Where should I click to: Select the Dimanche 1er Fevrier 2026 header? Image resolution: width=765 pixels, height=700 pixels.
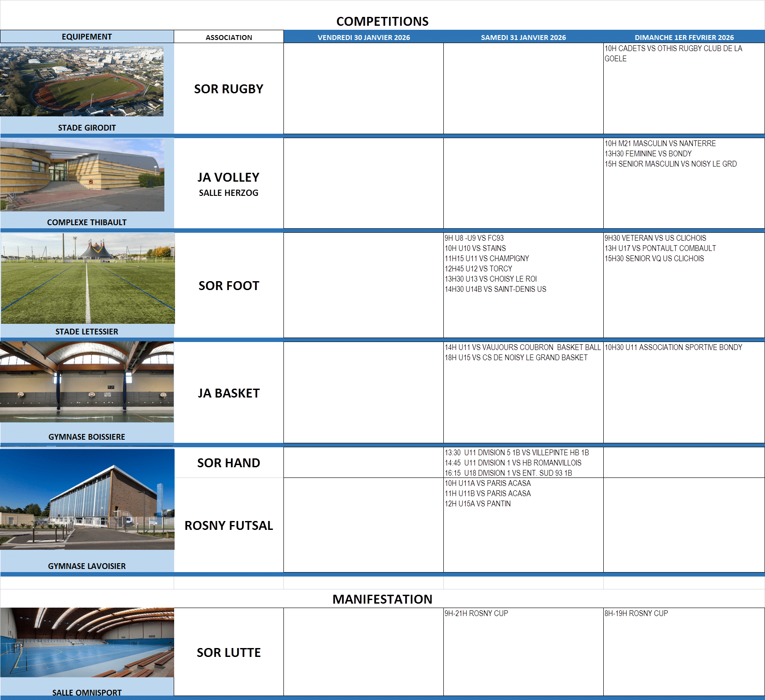(x=684, y=37)
